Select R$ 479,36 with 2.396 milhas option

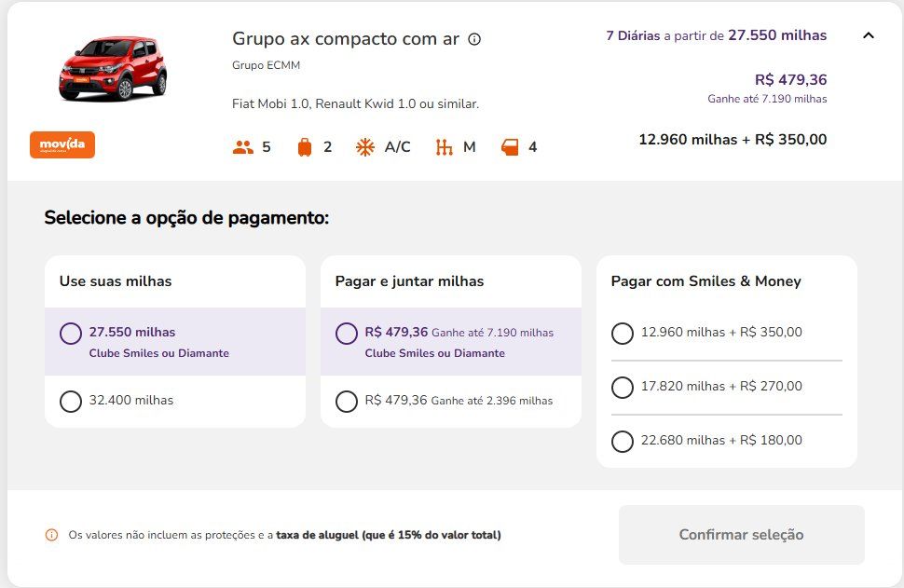click(x=347, y=402)
